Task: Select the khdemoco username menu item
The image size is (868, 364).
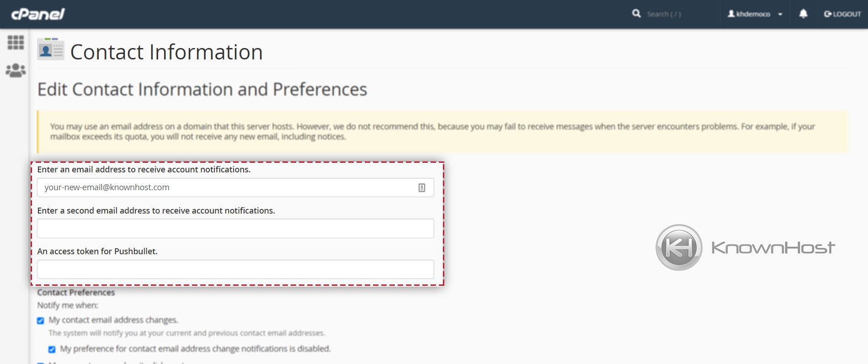Action: click(752, 14)
